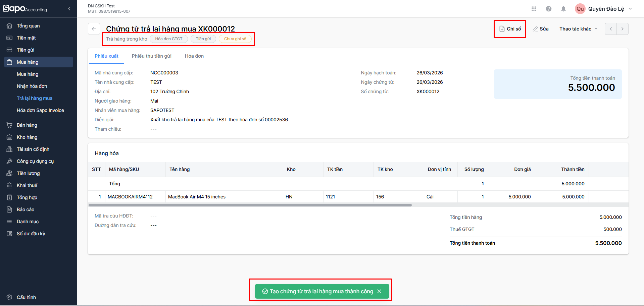This screenshot has width=644, height=306.
Task: Click the Ghi sổ button
Action: [510, 29]
